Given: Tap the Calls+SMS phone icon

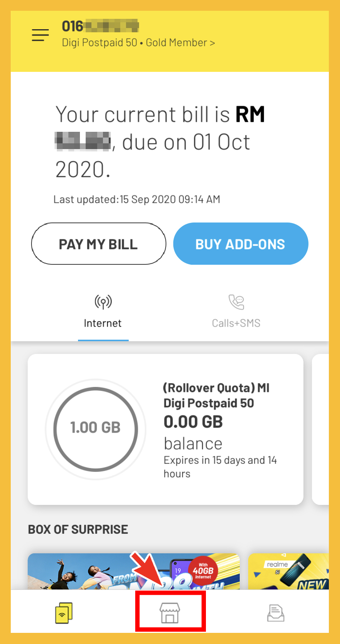Looking at the screenshot, I should point(236,302).
